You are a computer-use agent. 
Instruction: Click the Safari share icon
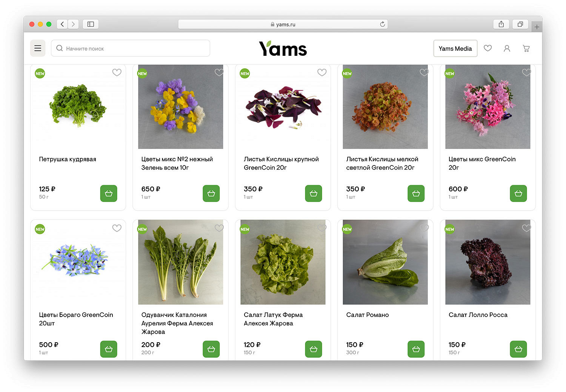(x=501, y=24)
